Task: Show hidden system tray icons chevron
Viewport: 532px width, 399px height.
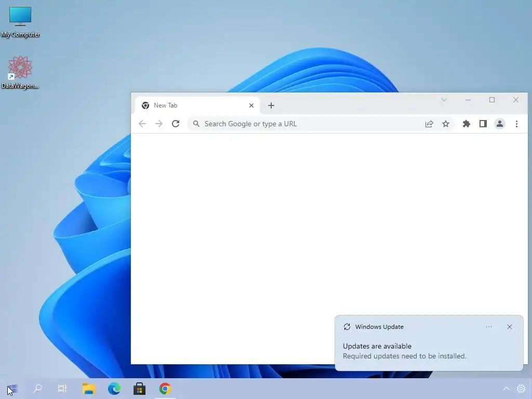Action: coord(506,389)
